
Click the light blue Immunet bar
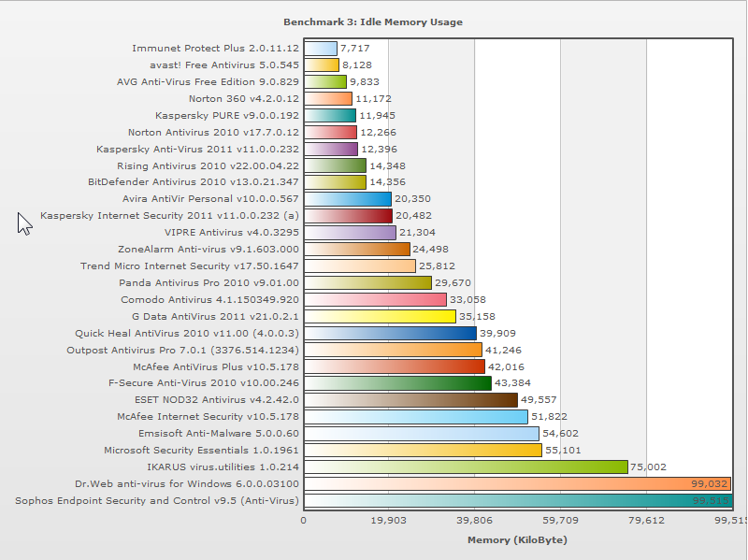pyautogui.click(x=321, y=49)
